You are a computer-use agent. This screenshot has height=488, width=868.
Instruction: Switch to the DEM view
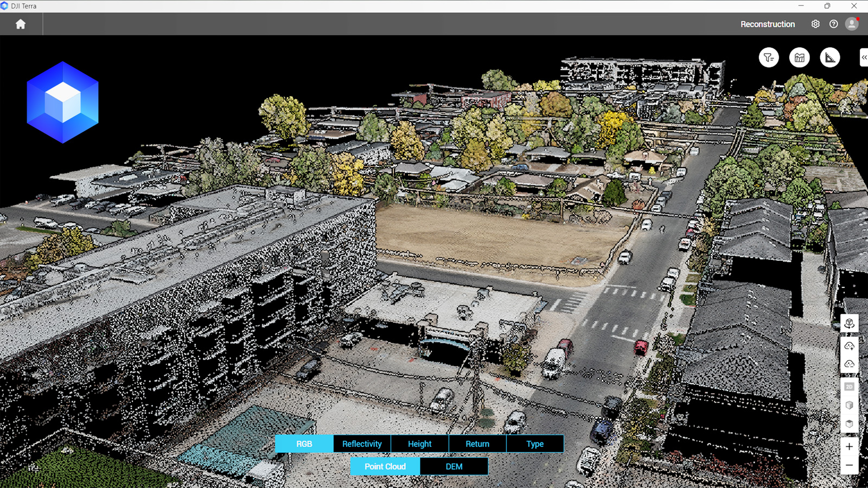coord(454,466)
